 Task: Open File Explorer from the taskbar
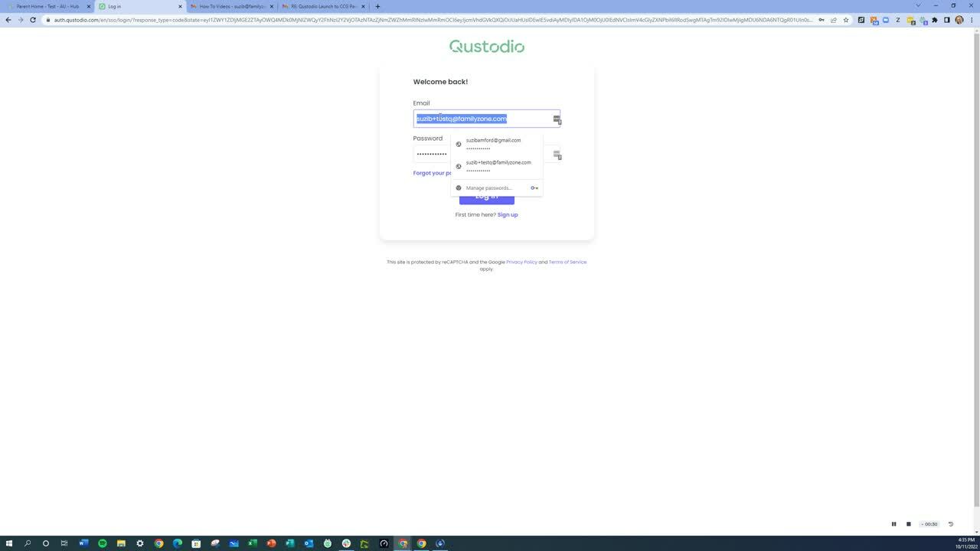(121, 543)
